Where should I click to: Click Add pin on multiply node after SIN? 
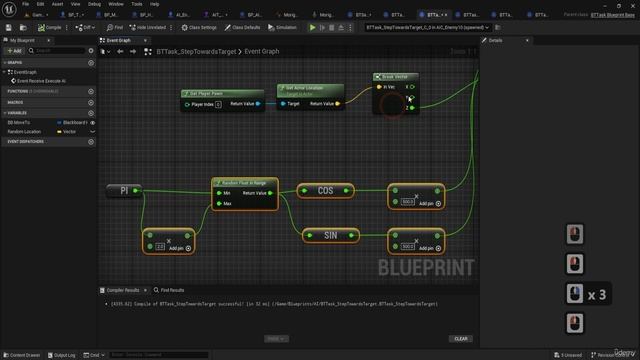click(430, 248)
